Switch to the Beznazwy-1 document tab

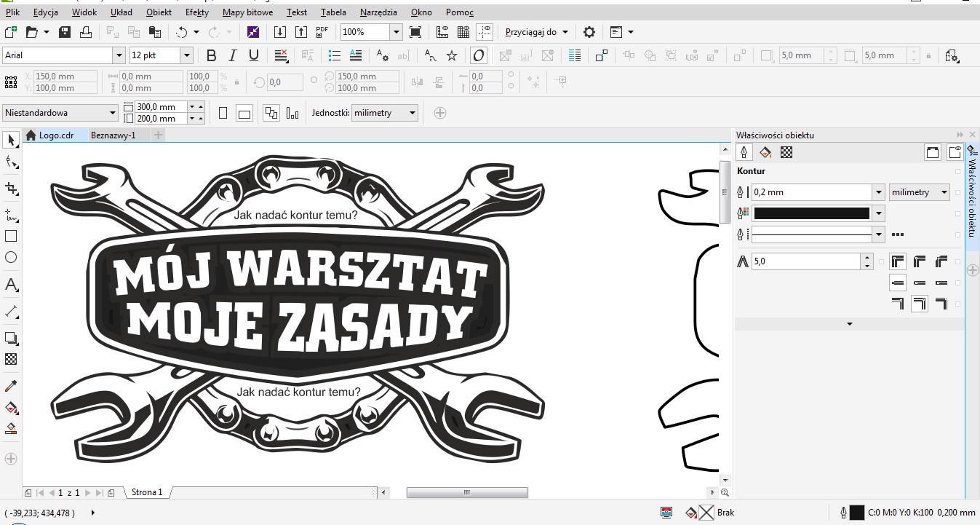coord(113,135)
